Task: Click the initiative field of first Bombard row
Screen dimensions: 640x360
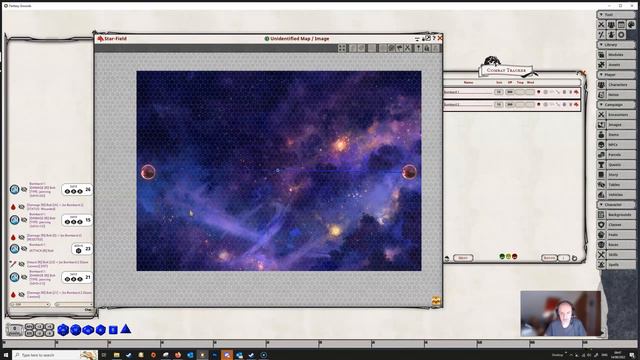Action: click(498, 92)
